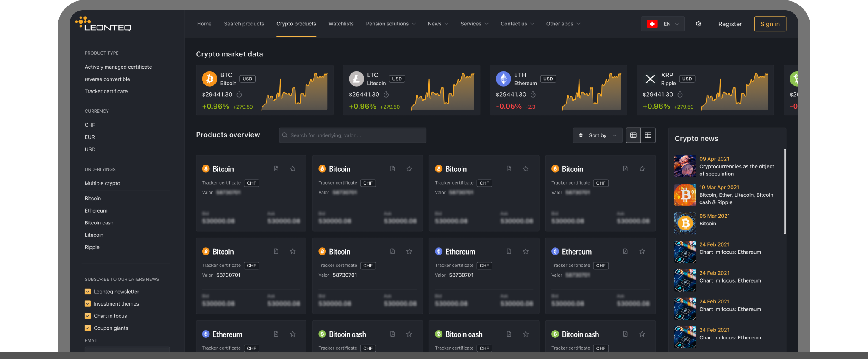The height and width of the screenshot is (359, 868).
Task: Open document icon on first Ethereum card
Action: pyautogui.click(x=509, y=252)
